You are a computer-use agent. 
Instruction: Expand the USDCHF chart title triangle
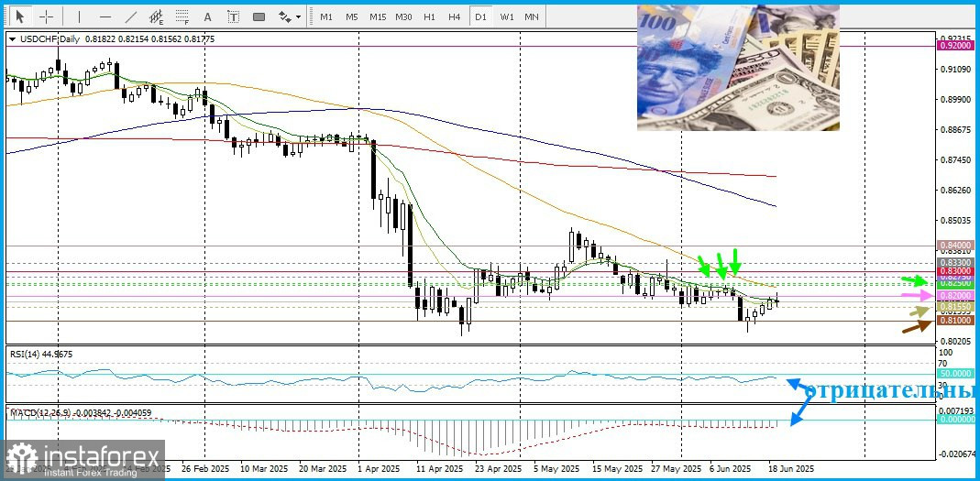point(13,38)
